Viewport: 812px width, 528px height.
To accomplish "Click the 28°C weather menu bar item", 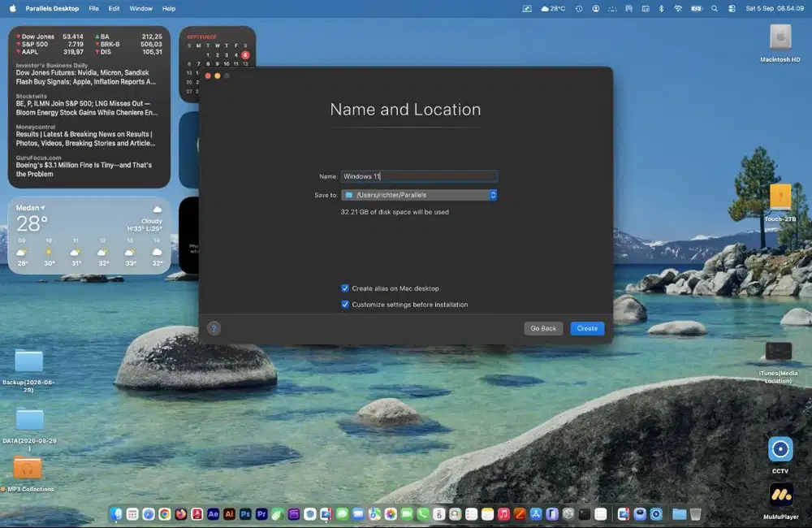I will (x=553, y=8).
